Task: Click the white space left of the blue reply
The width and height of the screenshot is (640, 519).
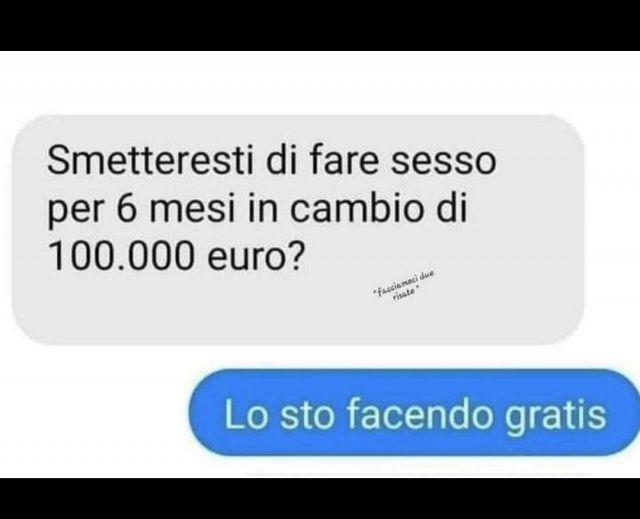Action: tap(94, 412)
